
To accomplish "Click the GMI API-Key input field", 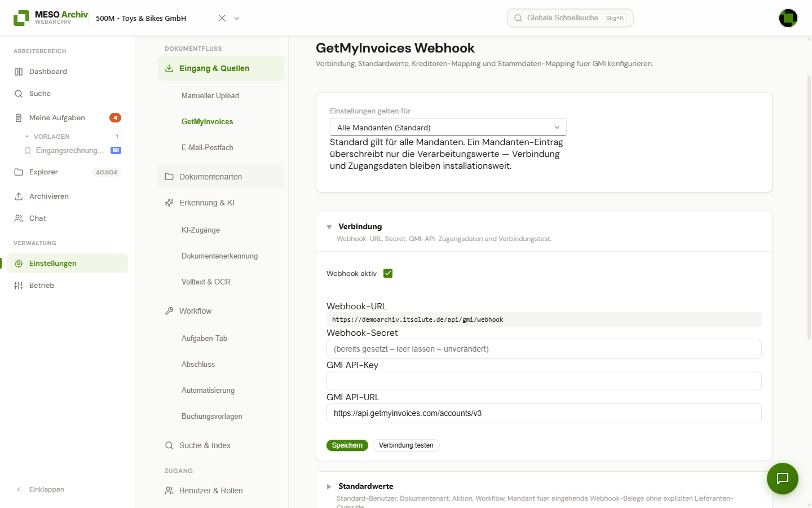I will click(544, 381).
